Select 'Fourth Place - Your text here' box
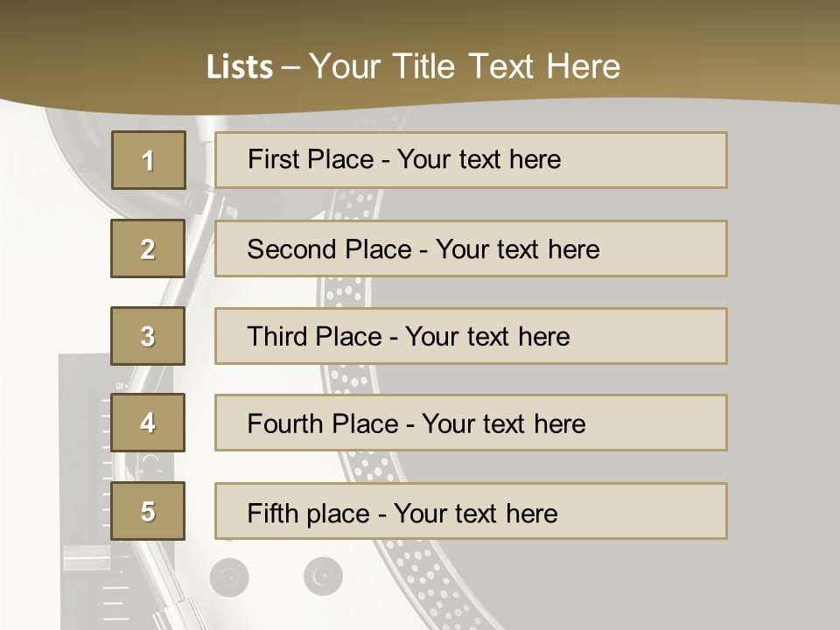 coord(471,423)
